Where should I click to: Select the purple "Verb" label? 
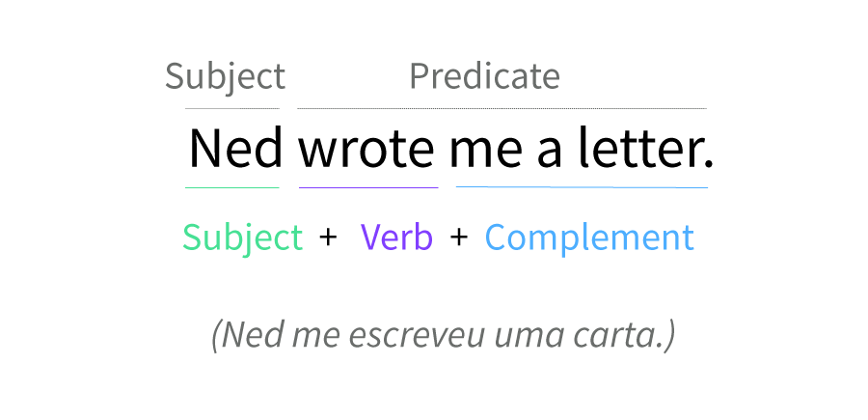(397, 238)
